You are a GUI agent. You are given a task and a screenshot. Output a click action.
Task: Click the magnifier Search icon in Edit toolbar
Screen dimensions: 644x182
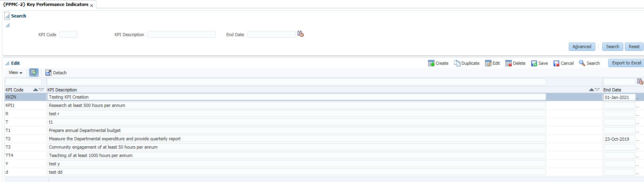coord(582,63)
